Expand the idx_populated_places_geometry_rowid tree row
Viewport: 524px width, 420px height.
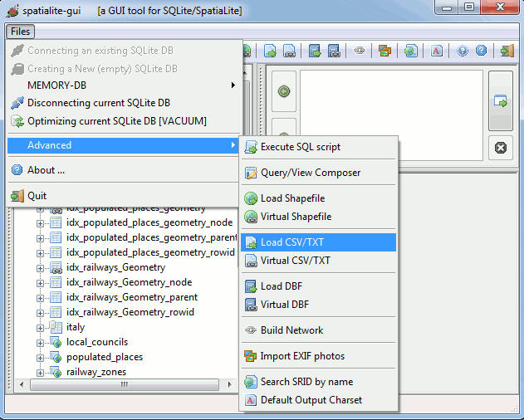click(x=40, y=253)
